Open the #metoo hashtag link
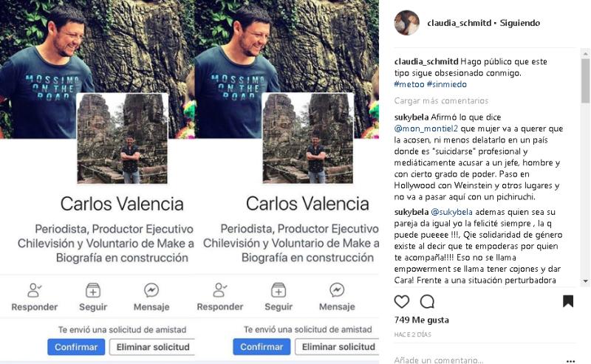This screenshot has width=591, height=364. [x=409, y=84]
